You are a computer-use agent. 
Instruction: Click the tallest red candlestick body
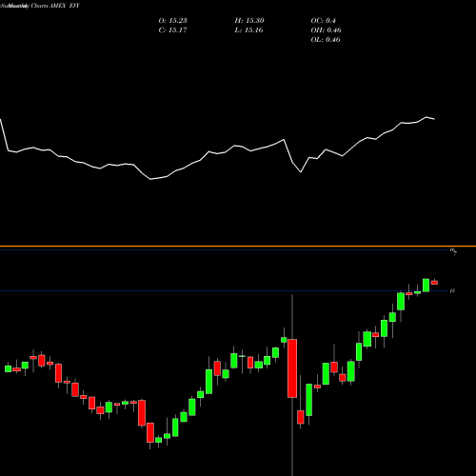[x=292, y=368]
